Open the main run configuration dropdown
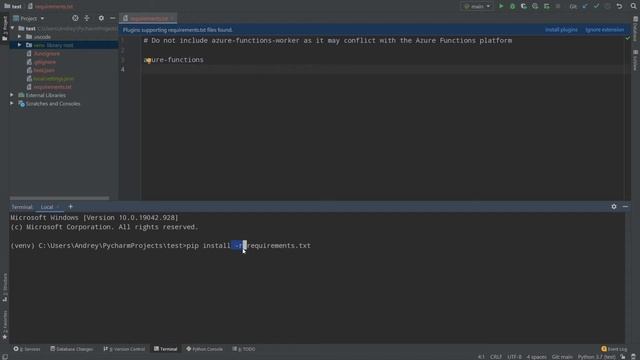 click(x=477, y=6)
